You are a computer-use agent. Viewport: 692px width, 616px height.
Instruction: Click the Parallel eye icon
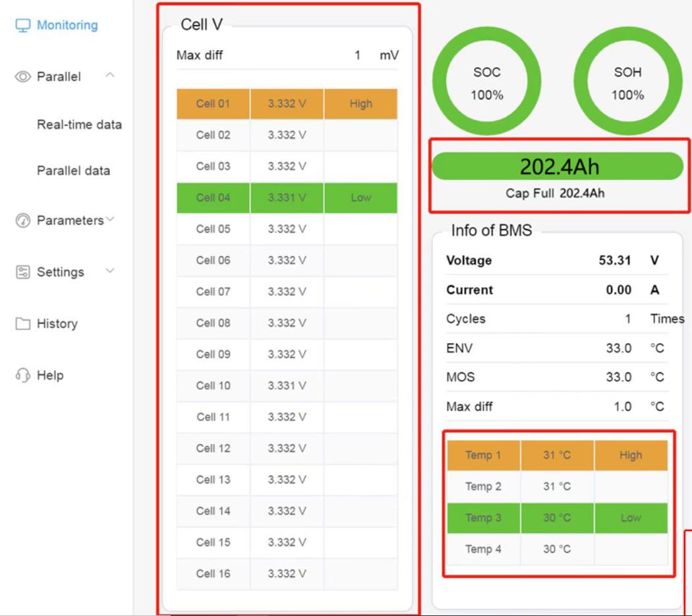tap(23, 77)
